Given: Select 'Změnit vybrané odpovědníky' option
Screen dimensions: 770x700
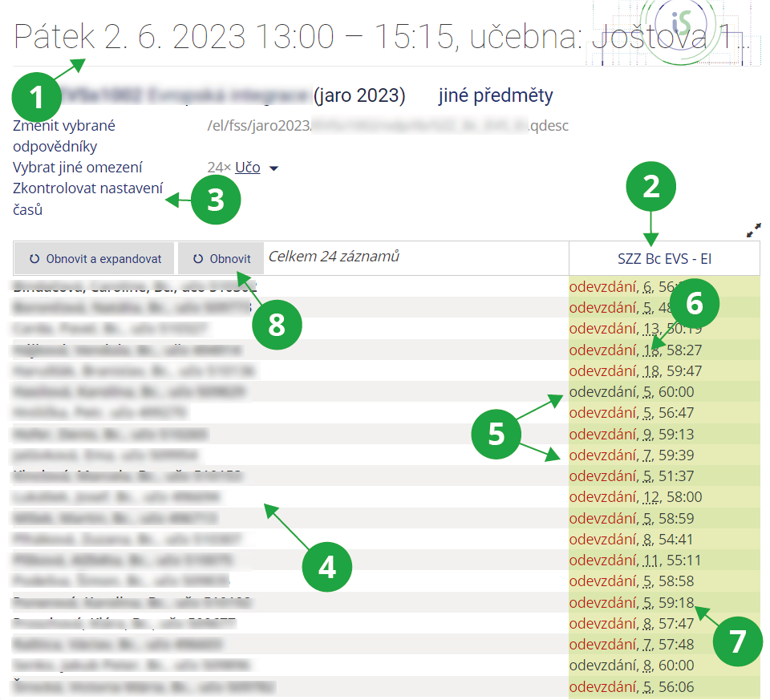Looking at the screenshot, I should 64,136.
